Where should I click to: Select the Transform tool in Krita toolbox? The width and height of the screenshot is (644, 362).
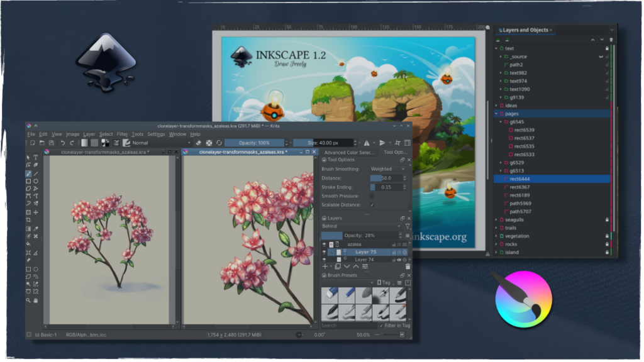click(x=28, y=212)
